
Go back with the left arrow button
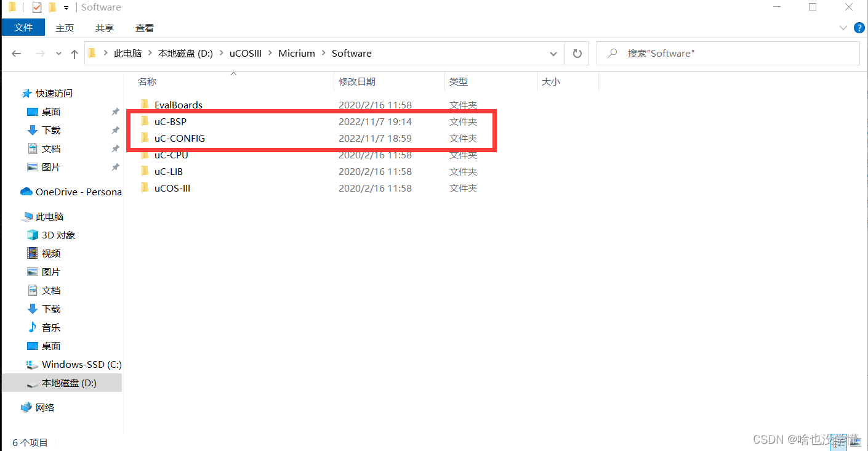tap(17, 54)
